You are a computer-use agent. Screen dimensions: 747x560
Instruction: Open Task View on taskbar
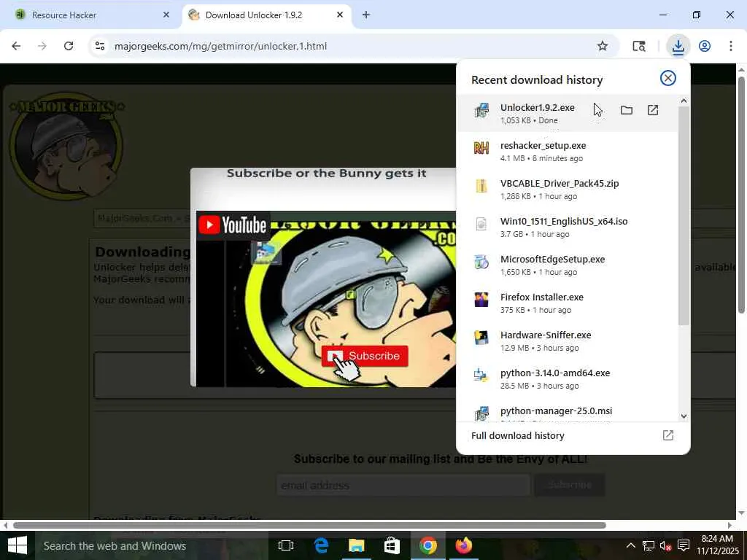286,545
